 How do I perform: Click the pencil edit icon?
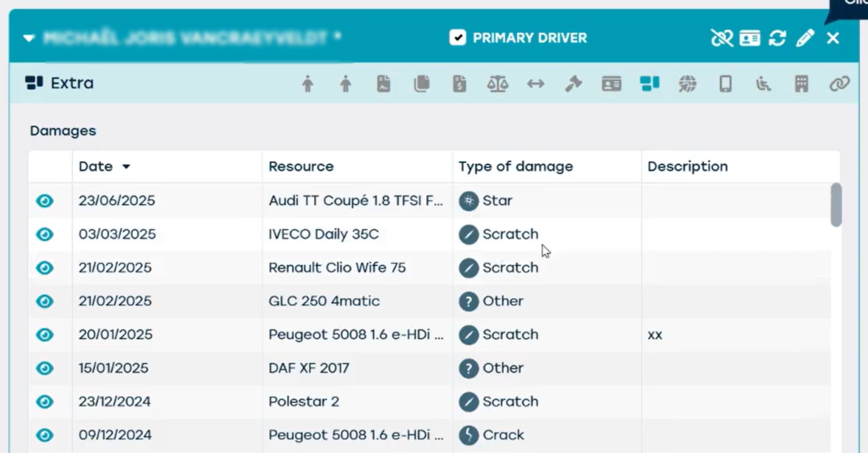[805, 38]
